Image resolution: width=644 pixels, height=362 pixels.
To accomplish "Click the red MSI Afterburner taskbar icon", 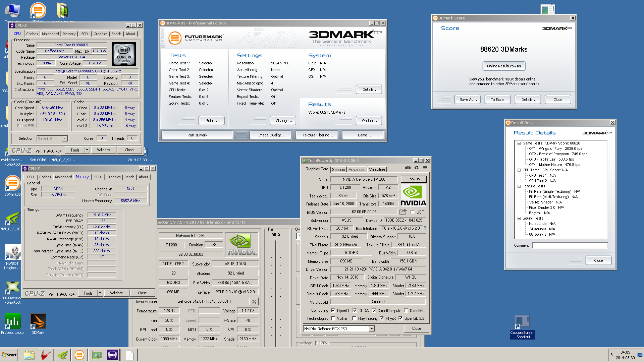I will (46, 355).
